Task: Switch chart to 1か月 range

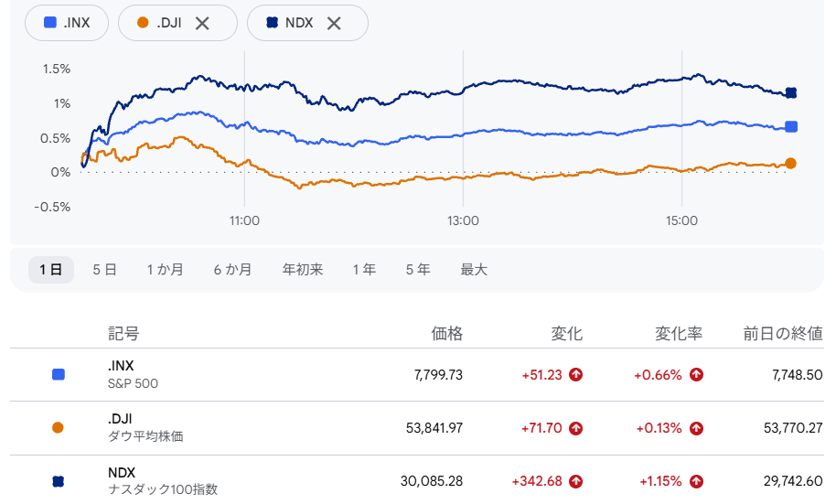Action: point(166,269)
